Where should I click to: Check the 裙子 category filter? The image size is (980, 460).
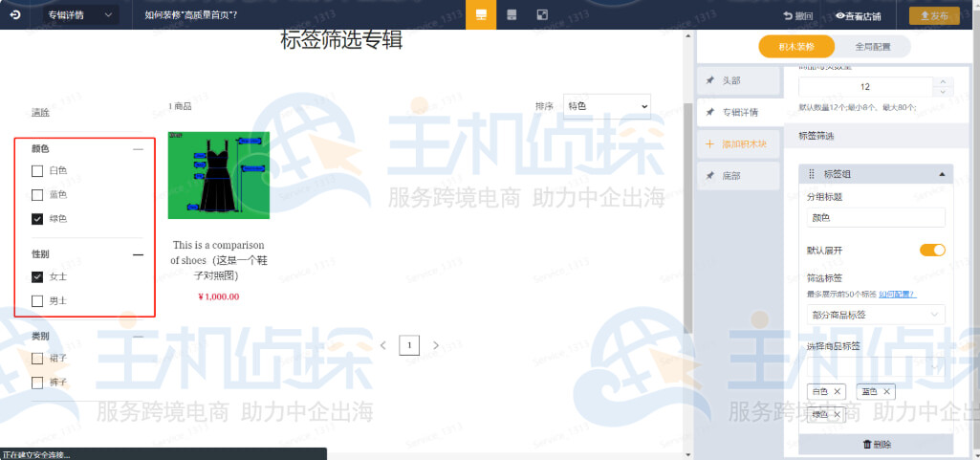(x=37, y=359)
